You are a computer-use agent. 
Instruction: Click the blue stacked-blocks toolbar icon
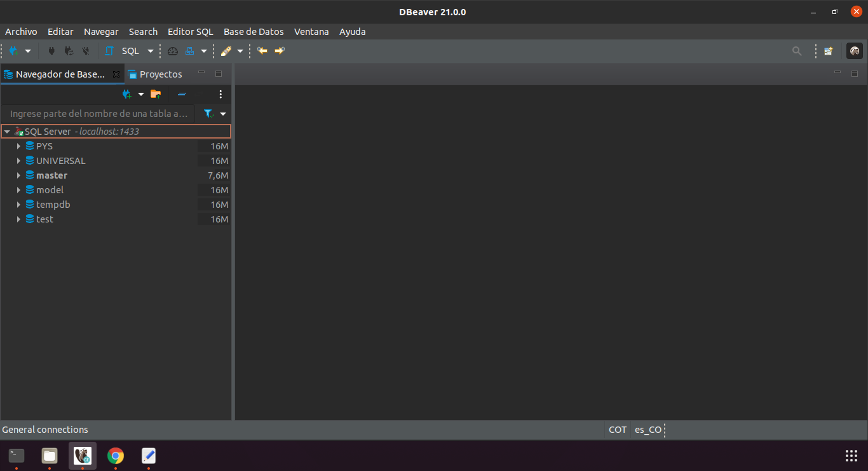pyautogui.click(x=190, y=51)
